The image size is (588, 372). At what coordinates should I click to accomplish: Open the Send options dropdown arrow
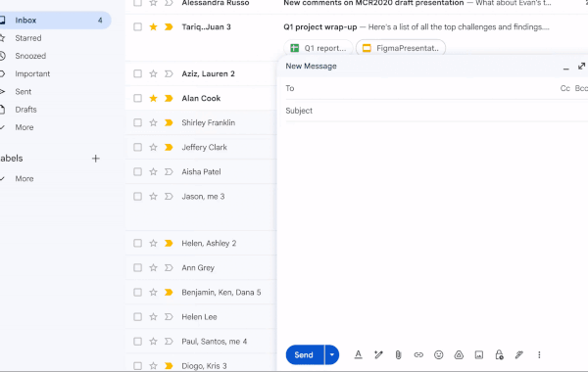[x=332, y=354]
